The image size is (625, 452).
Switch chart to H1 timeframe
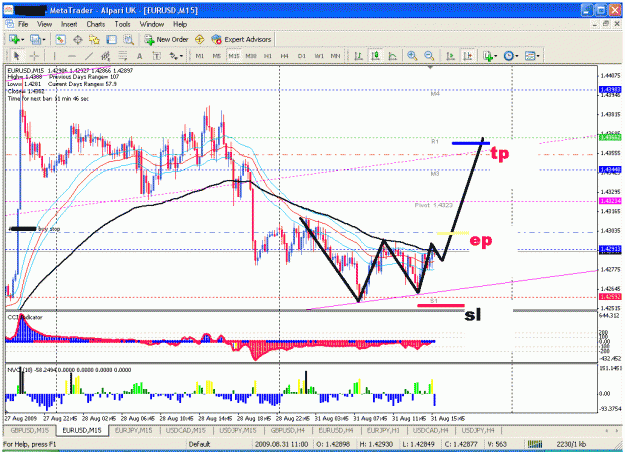[x=267, y=56]
